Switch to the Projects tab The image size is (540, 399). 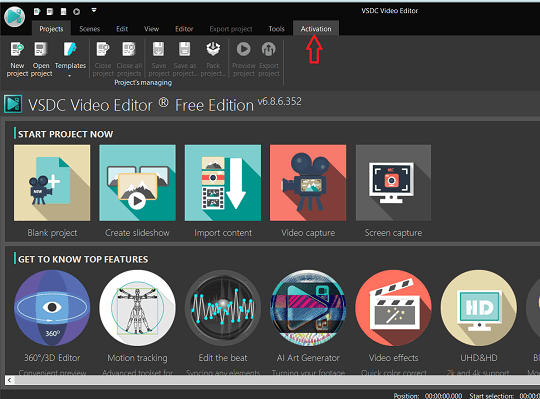pos(51,29)
